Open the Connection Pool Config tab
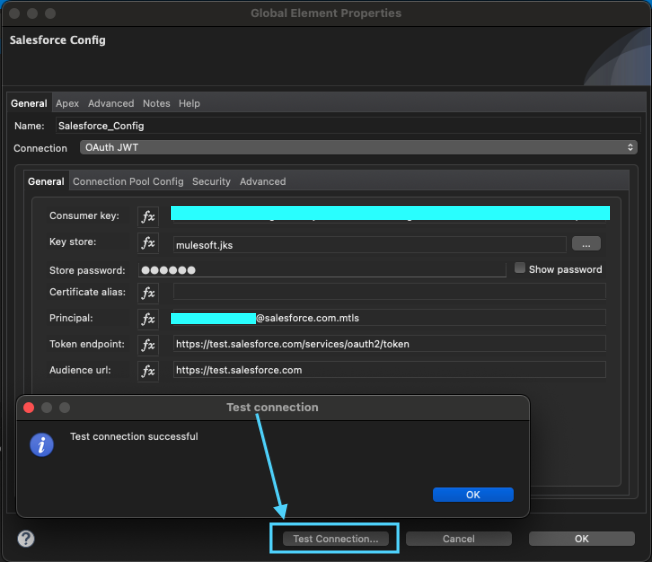The image size is (653, 565). [x=128, y=182]
